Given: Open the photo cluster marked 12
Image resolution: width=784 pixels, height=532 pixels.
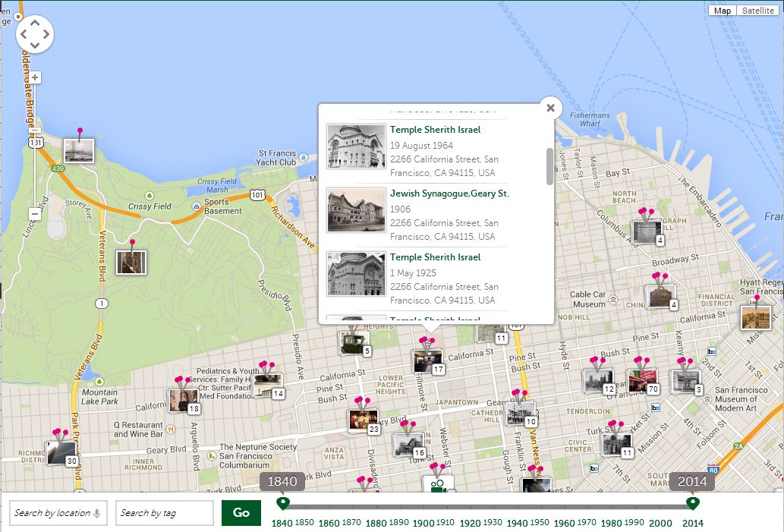Looking at the screenshot, I should tap(599, 381).
